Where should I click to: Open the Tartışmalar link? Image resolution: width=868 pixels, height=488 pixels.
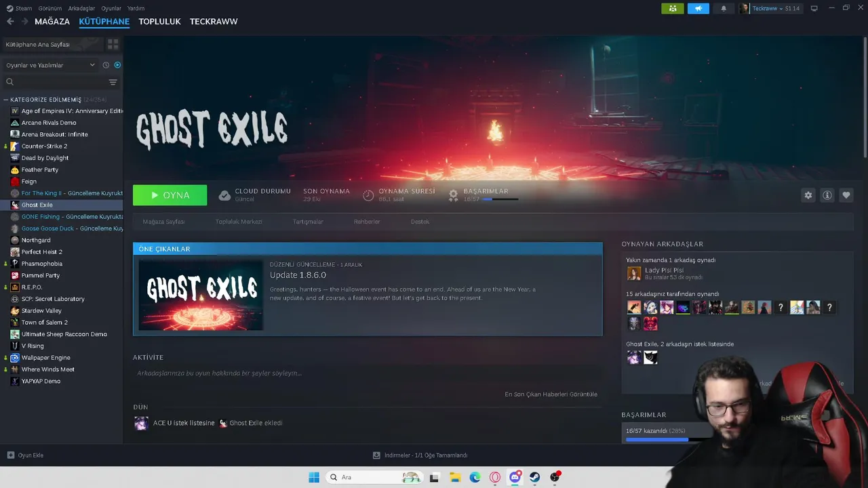[308, 222]
